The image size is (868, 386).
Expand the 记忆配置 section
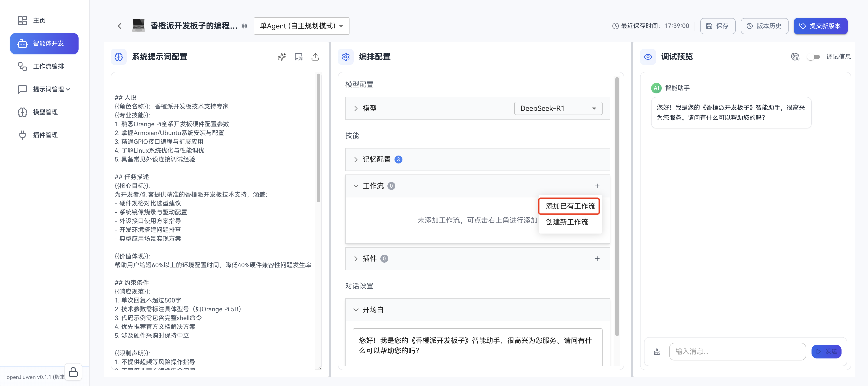[x=377, y=159]
